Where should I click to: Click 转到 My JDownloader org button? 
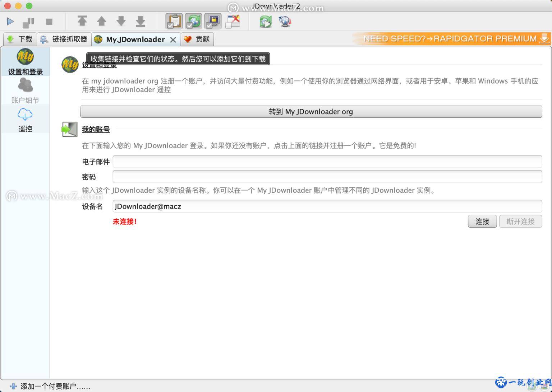[311, 111]
